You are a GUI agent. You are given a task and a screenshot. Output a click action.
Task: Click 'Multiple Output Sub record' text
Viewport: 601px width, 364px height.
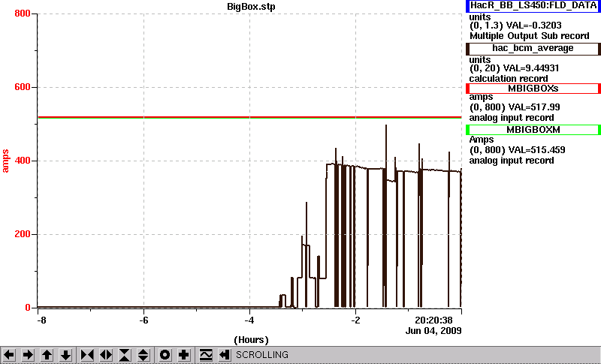530,36
